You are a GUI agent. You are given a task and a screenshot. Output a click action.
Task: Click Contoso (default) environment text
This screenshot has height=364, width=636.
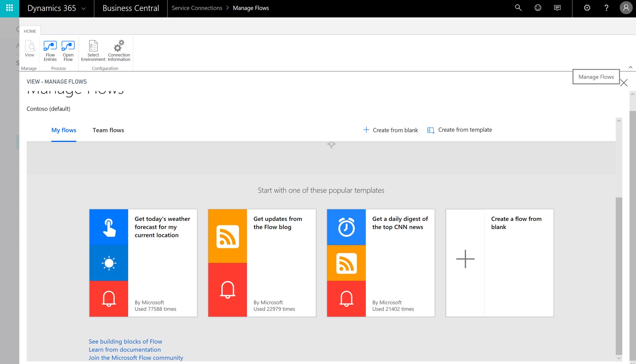click(48, 109)
